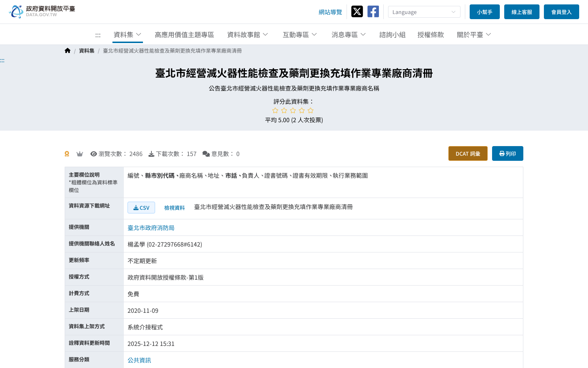588x368 pixels.
Task: Open the Language dropdown
Action: click(424, 12)
